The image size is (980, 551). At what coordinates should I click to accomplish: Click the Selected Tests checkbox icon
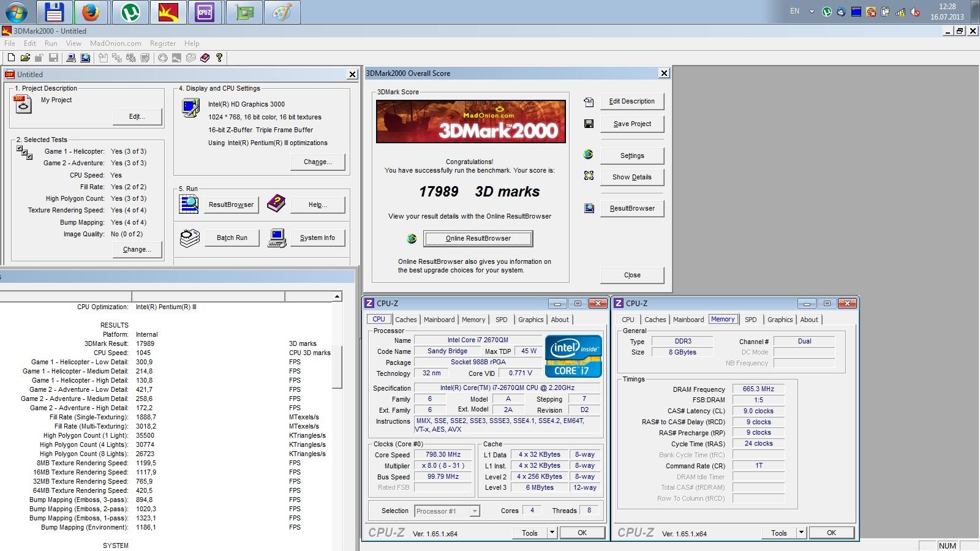click(x=24, y=152)
